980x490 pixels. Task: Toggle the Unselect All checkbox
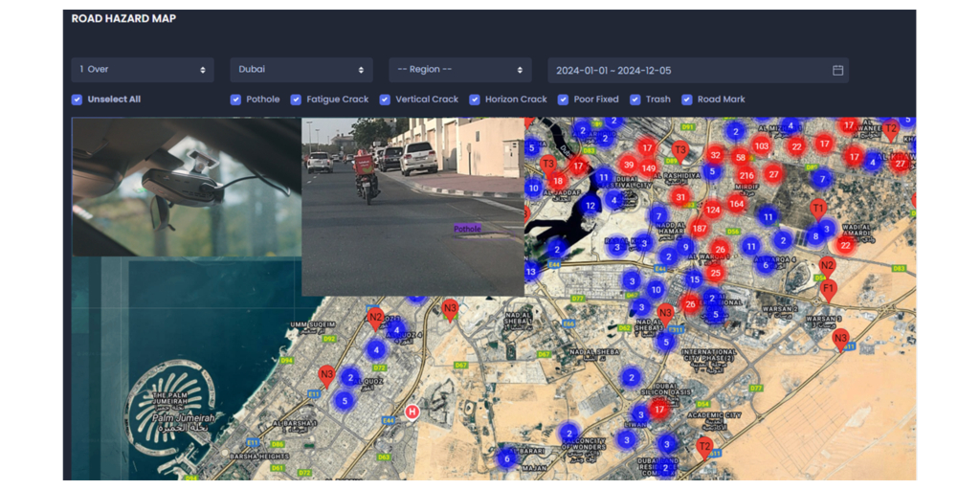pyautogui.click(x=78, y=100)
